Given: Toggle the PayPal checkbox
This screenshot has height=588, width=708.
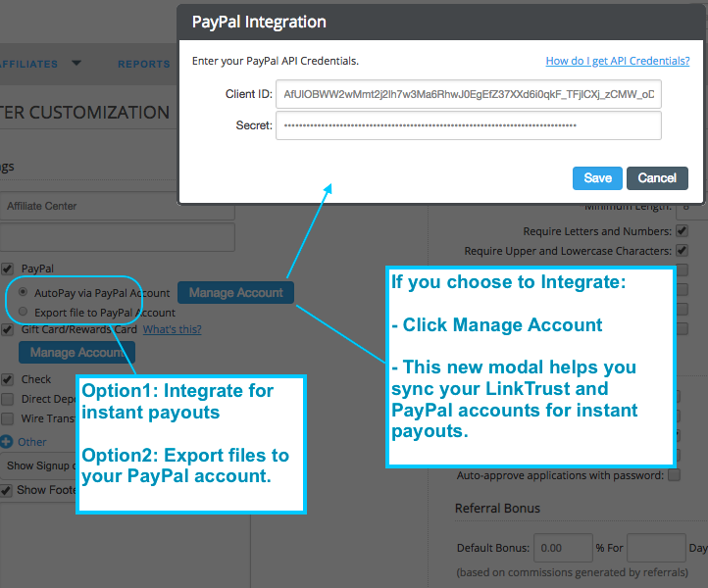Looking at the screenshot, I should coord(7,269).
